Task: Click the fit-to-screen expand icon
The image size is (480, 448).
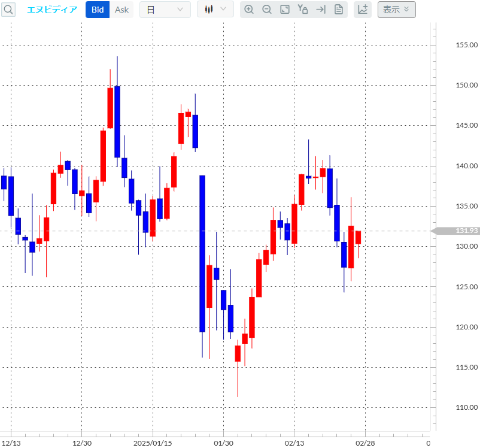Action: tap(285, 10)
